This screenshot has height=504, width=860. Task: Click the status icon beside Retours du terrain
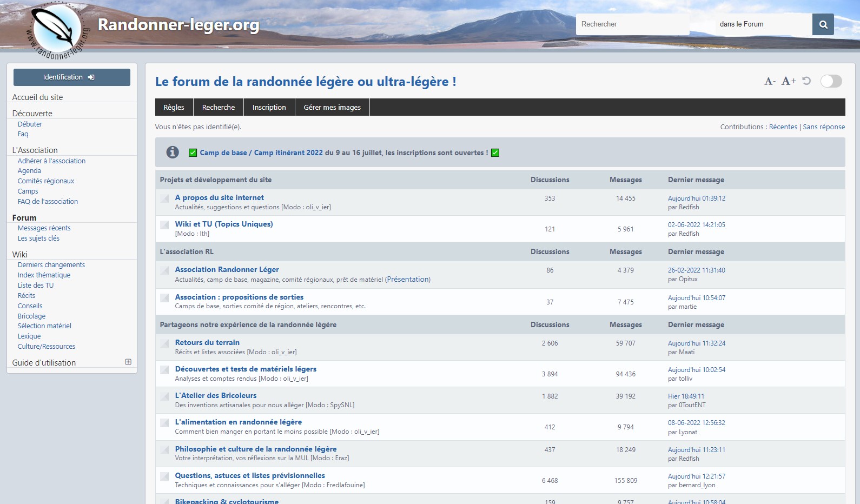pyautogui.click(x=164, y=343)
